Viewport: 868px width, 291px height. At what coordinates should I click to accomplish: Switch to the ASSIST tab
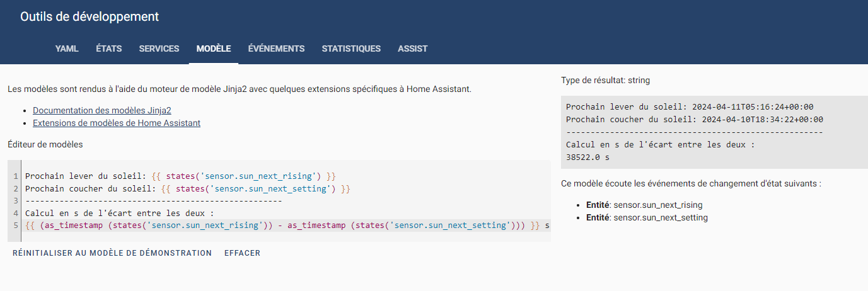(412, 48)
